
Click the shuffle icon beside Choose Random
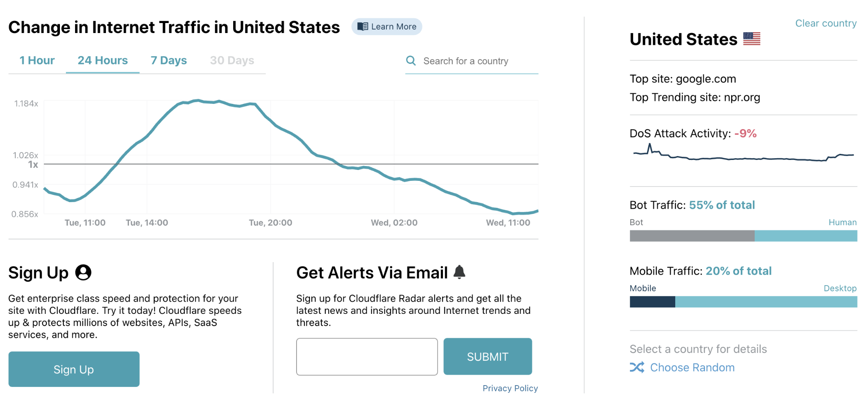(637, 367)
